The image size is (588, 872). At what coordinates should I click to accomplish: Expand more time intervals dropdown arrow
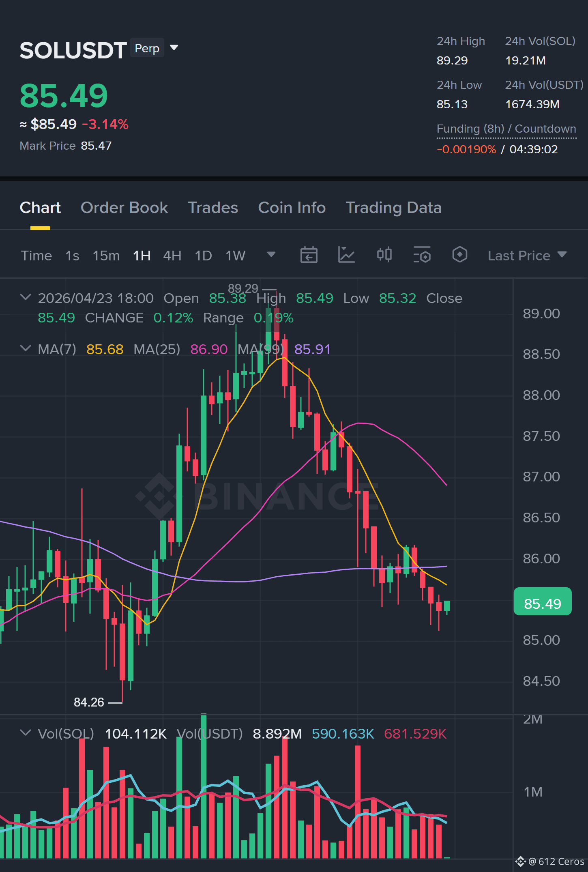(271, 255)
